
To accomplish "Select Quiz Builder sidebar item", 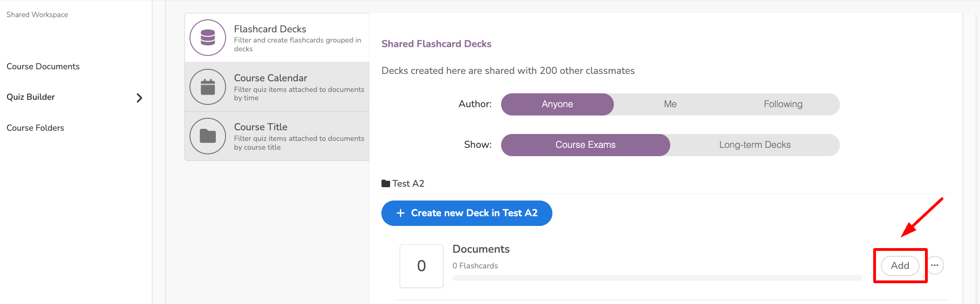I will pyautogui.click(x=31, y=97).
